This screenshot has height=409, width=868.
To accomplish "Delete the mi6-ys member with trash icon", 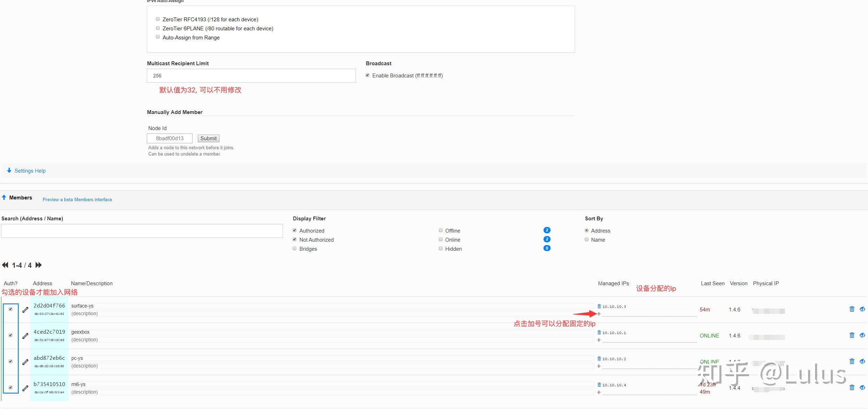I will (852, 387).
